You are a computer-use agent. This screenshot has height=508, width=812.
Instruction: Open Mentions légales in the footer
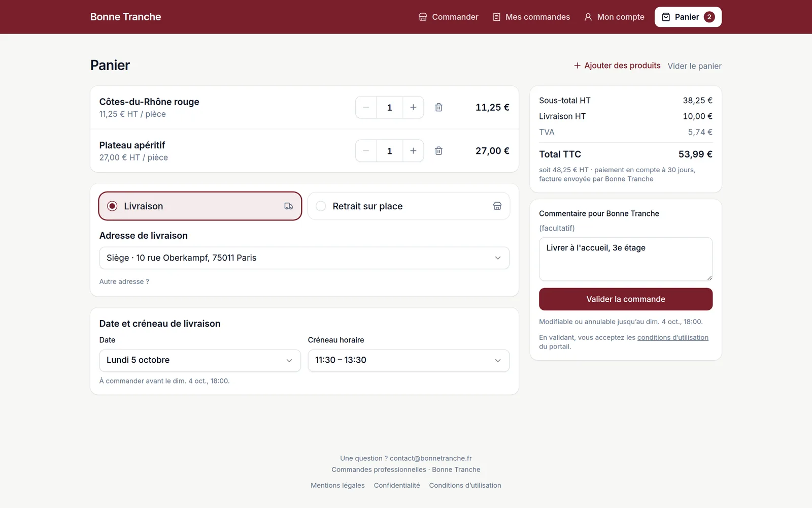pos(337,485)
